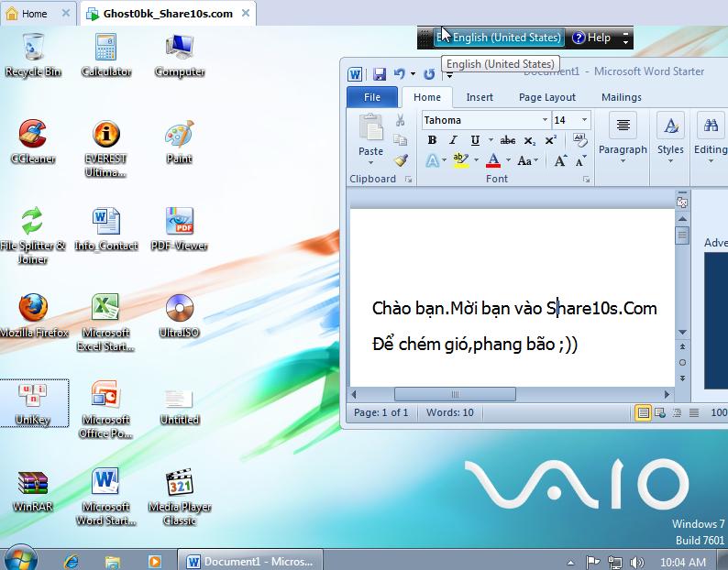Open the highlight color dropdown arrow
The image size is (728, 570).
tap(477, 160)
